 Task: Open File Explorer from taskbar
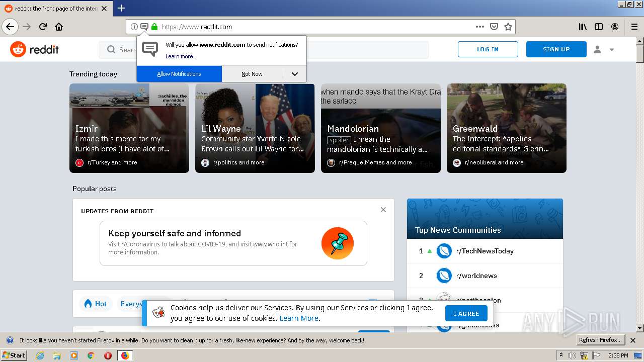pos(57,355)
